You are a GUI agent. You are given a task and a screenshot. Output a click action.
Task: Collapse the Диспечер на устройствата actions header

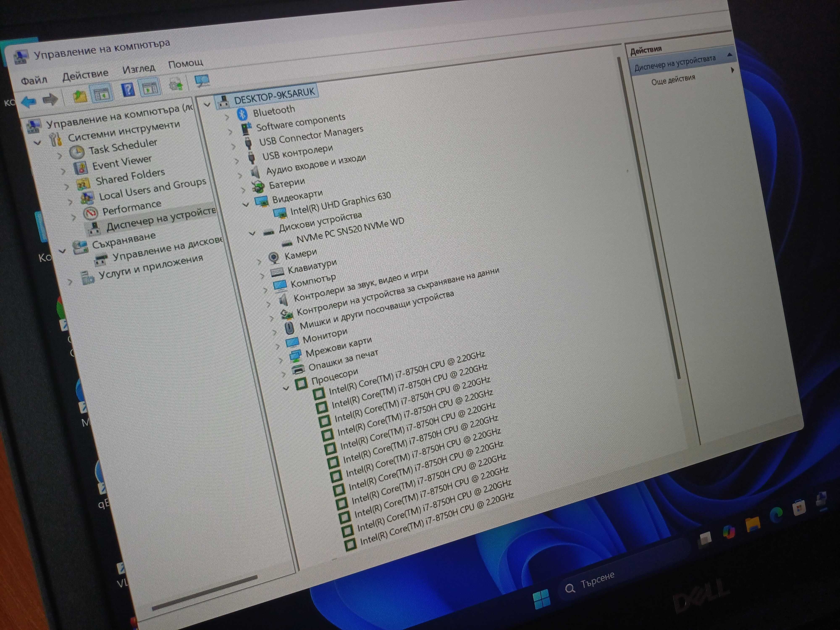pos(729,55)
